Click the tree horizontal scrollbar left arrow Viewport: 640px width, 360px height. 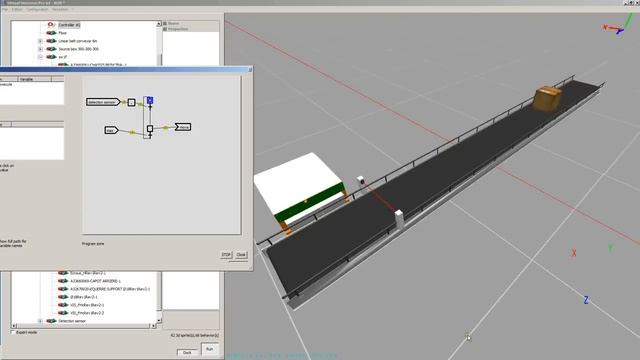click(x=14, y=326)
